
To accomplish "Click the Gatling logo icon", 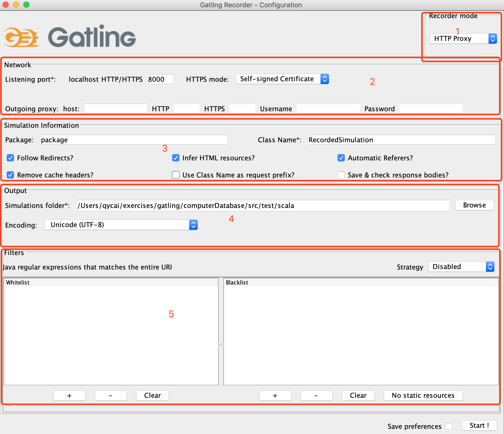I will pyautogui.click(x=21, y=37).
